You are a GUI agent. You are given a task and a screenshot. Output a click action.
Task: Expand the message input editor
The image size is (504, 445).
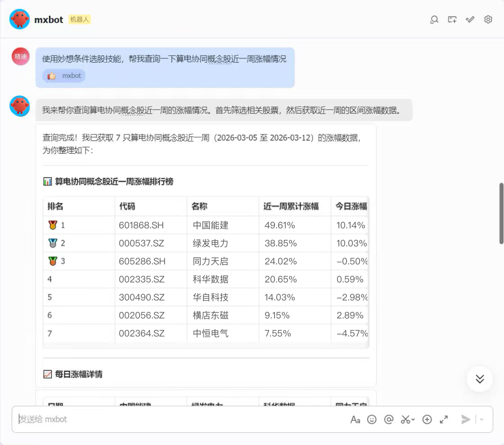pyautogui.click(x=444, y=419)
